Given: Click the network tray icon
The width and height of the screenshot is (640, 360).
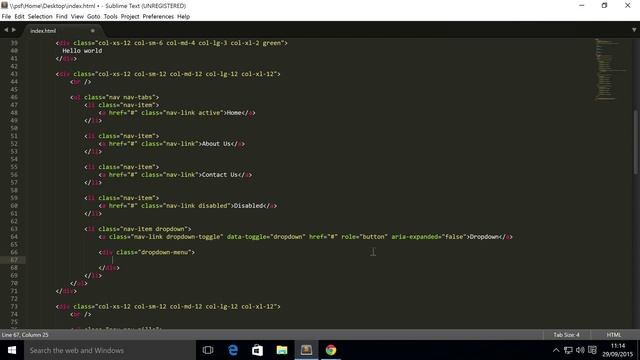Looking at the screenshot, I should coord(568,350).
